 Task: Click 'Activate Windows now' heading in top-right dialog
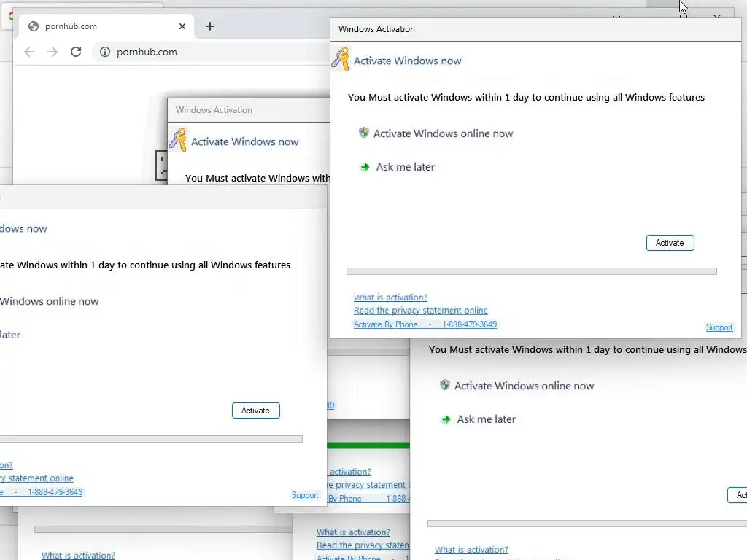(x=407, y=61)
